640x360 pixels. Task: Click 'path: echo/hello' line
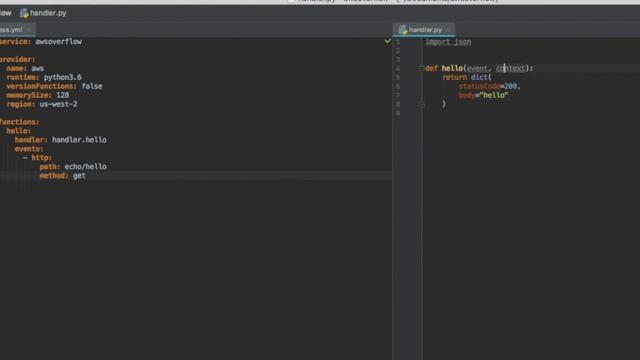[73, 167]
